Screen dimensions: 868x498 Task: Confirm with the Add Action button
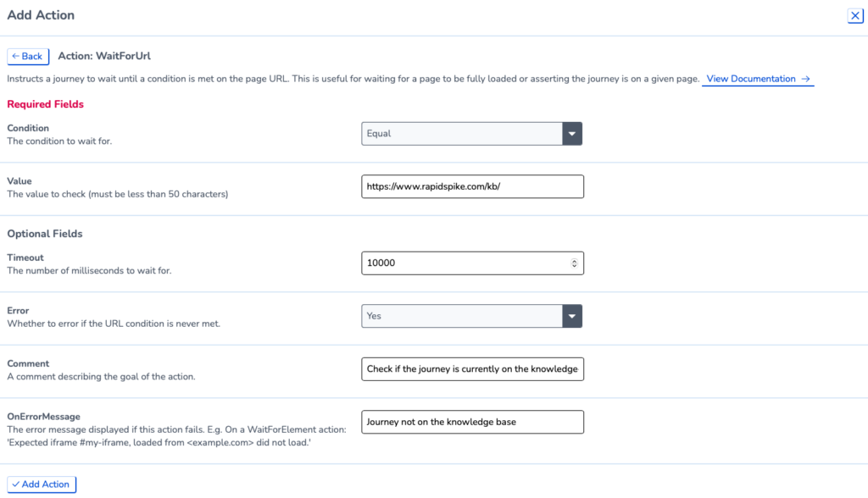[x=42, y=484]
